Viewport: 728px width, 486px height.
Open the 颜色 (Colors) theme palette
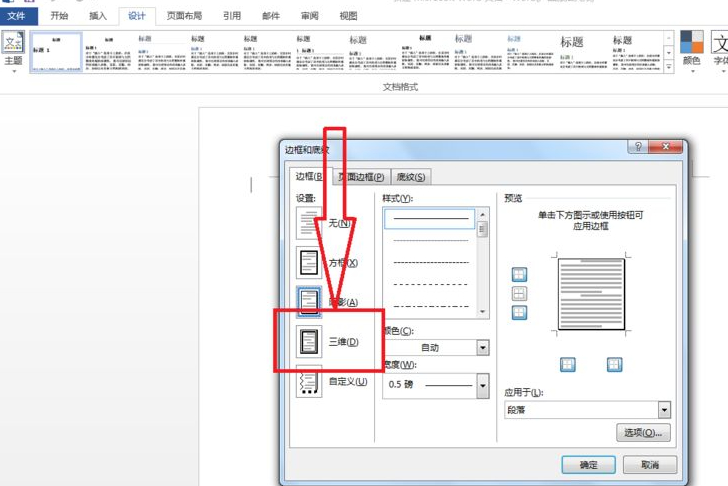tap(691, 48)
